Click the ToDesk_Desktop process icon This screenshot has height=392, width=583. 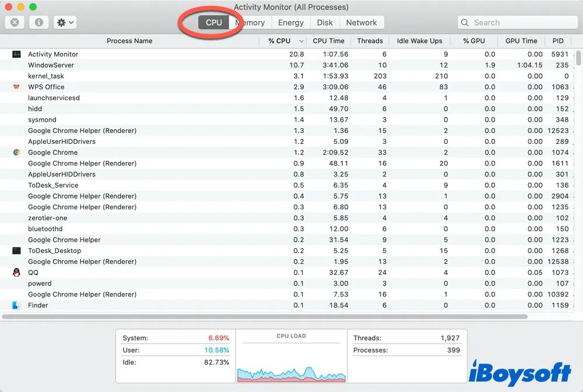16,250
